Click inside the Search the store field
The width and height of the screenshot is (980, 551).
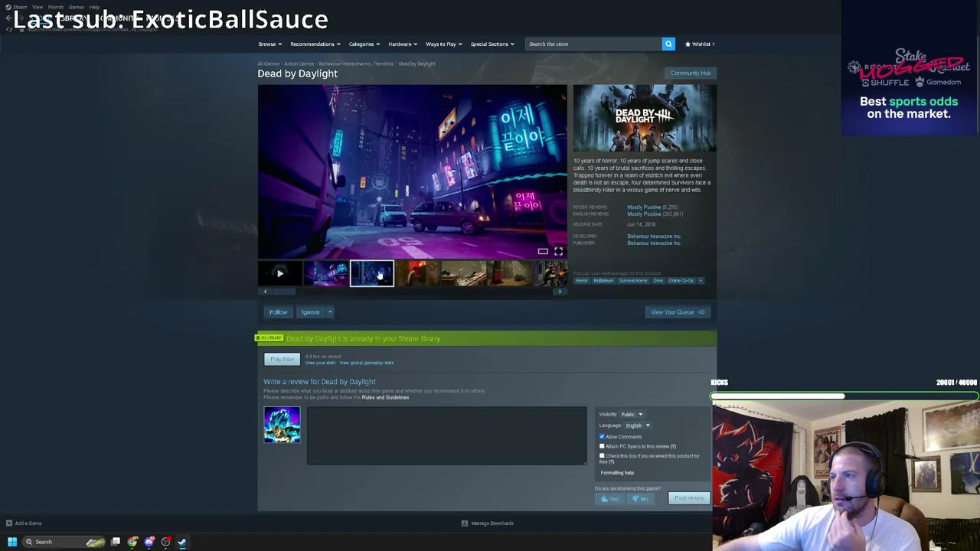pyautogui.click(x=593, y=44)
